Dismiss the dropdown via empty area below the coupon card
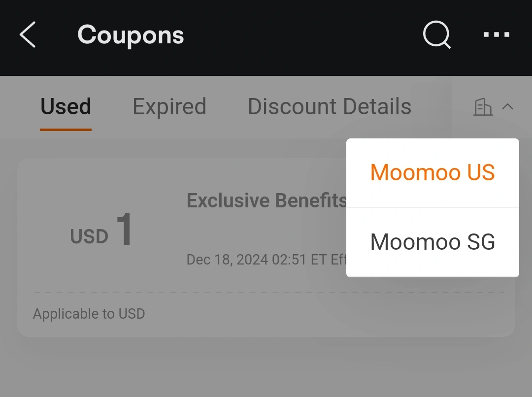 pyautogui.click(x=266, y=367)
